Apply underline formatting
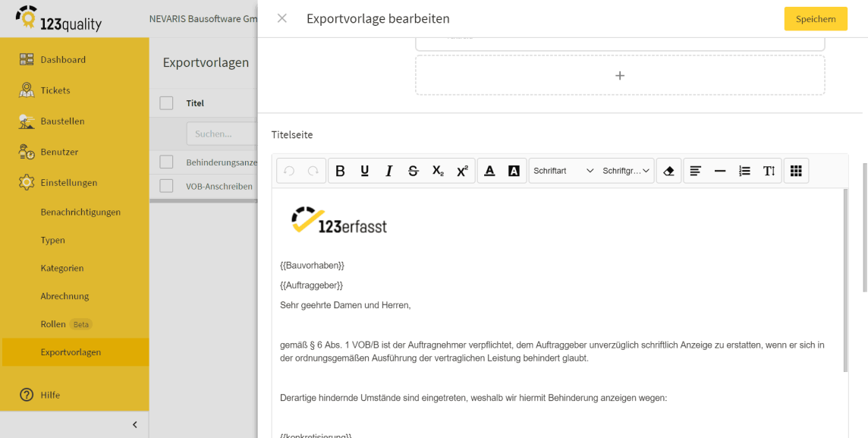 point(365,171)
